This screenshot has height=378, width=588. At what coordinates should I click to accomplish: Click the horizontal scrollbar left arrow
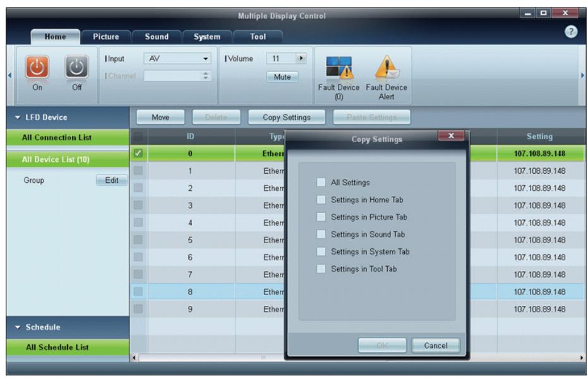click(x=135, y=358)
